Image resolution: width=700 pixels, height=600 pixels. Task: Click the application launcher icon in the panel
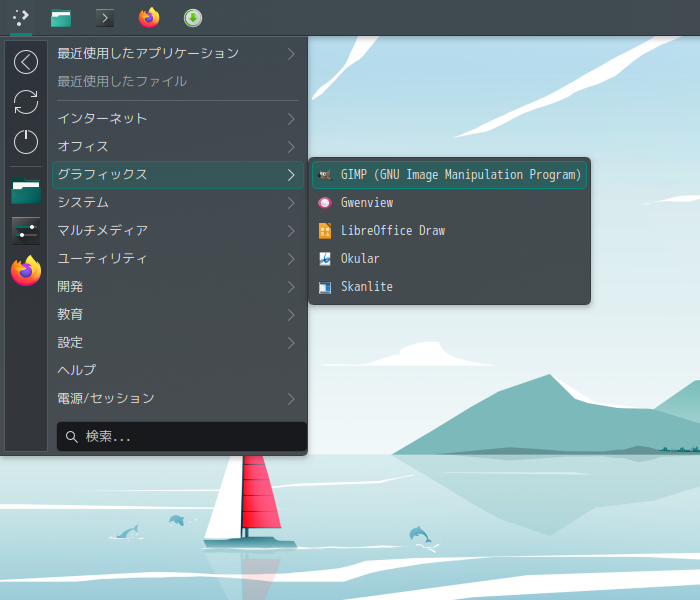coord(21,18)
